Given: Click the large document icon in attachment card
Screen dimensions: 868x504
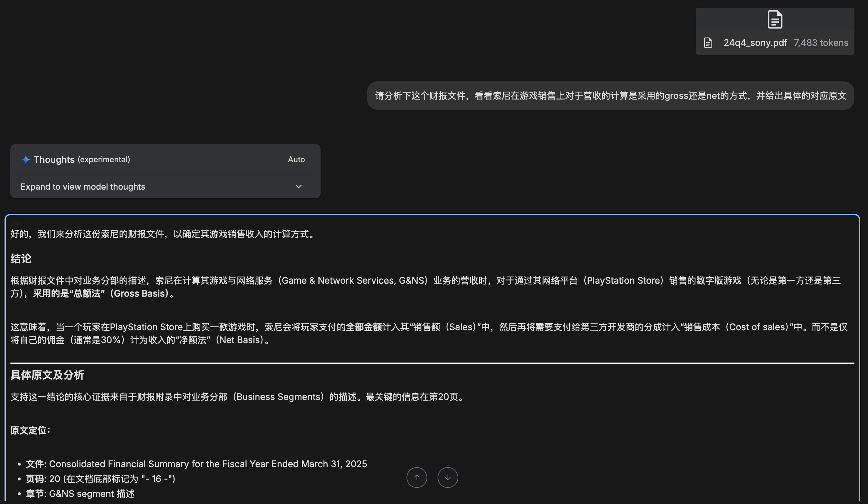Looking at the screenshot, I should (x=775, y=19).
